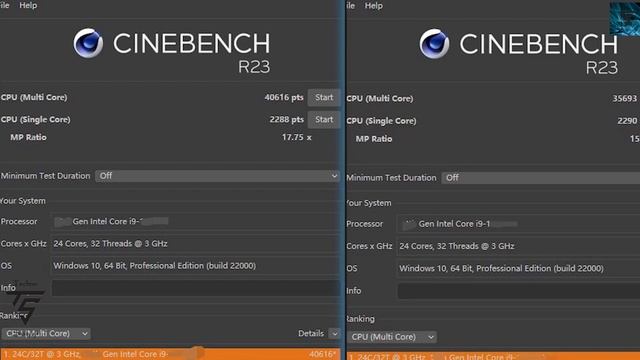The image size is (640, 360).
Task: Expand the Details arrow in left window
Action: (334, 333)
